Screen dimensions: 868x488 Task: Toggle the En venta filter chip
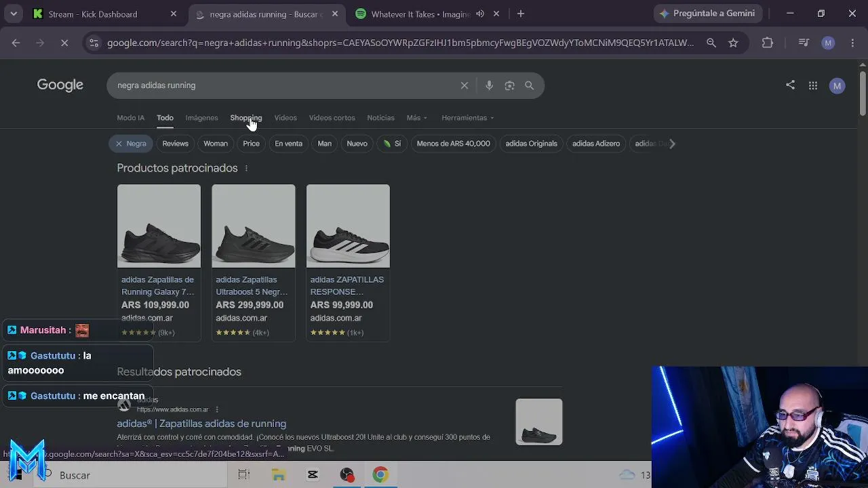288,144
